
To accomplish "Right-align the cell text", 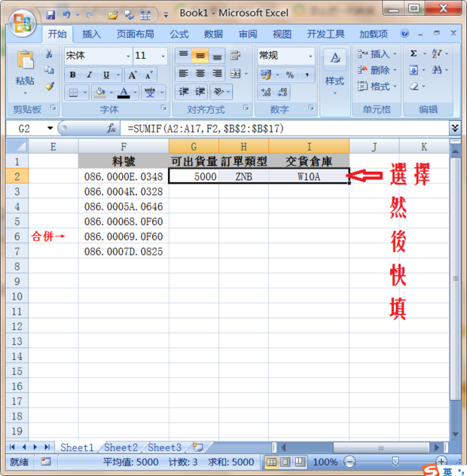I will tap(217, 74).
